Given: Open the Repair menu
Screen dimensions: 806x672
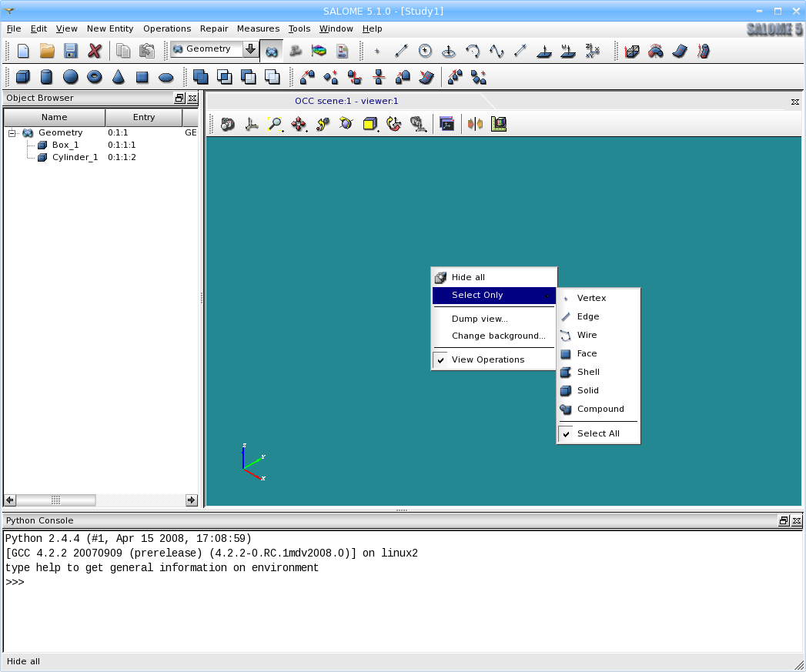Looking at the screenshot, I should point(214,28).
